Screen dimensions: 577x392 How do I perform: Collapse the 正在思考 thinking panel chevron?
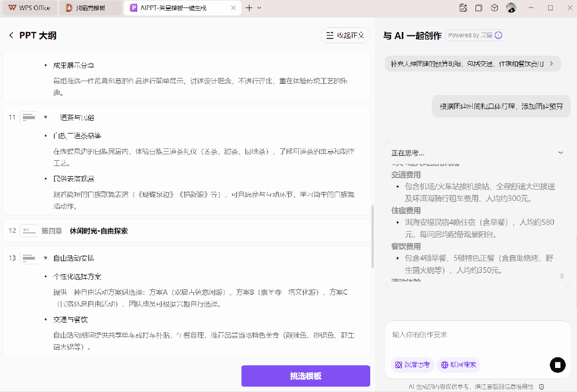click(560, 153)
